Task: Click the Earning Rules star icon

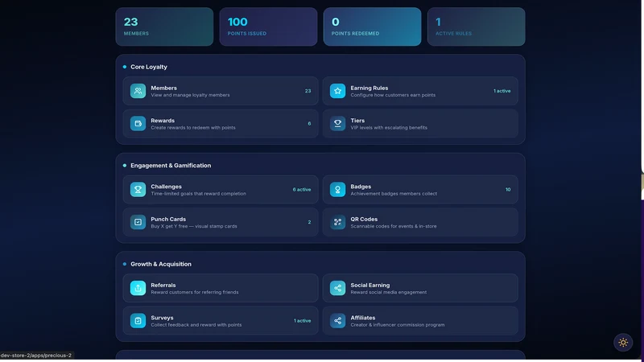Action: (337, 91)
